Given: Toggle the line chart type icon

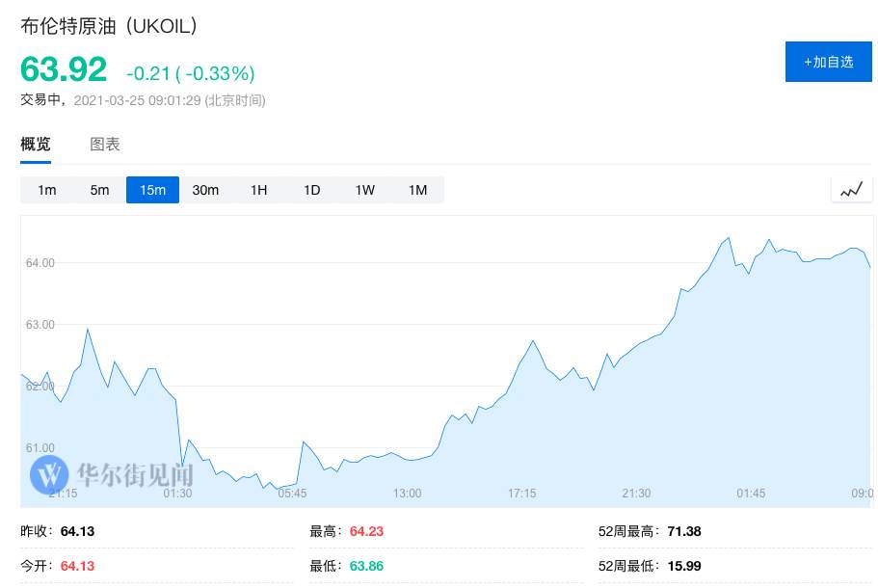Looking at the screenshot, I should point(852,190).
